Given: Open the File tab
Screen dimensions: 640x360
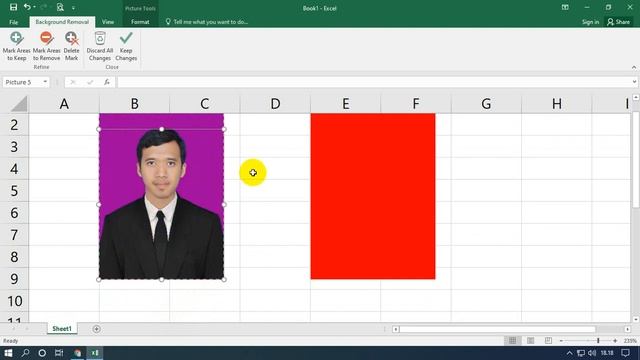Looking at the screenshot, I should click(x=13, y=22).
